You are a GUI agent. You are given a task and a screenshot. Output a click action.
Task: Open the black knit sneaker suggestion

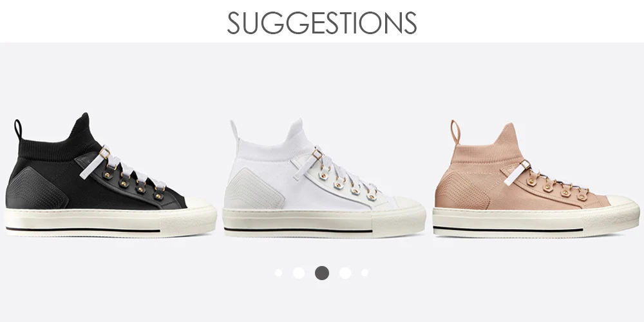(x=111, y=175)
